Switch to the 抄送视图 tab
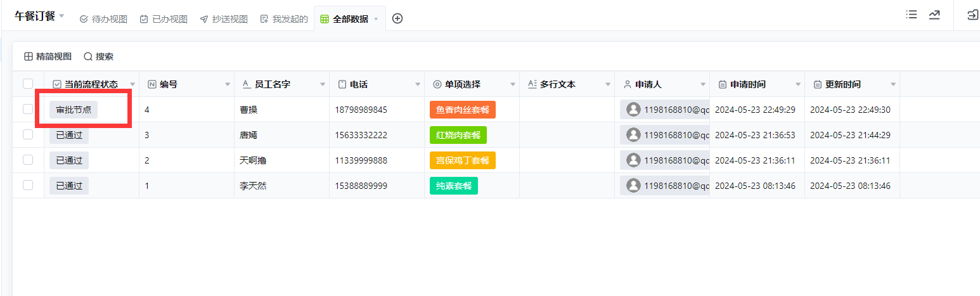The image size is (980, 296). click(x=224, y=19)
